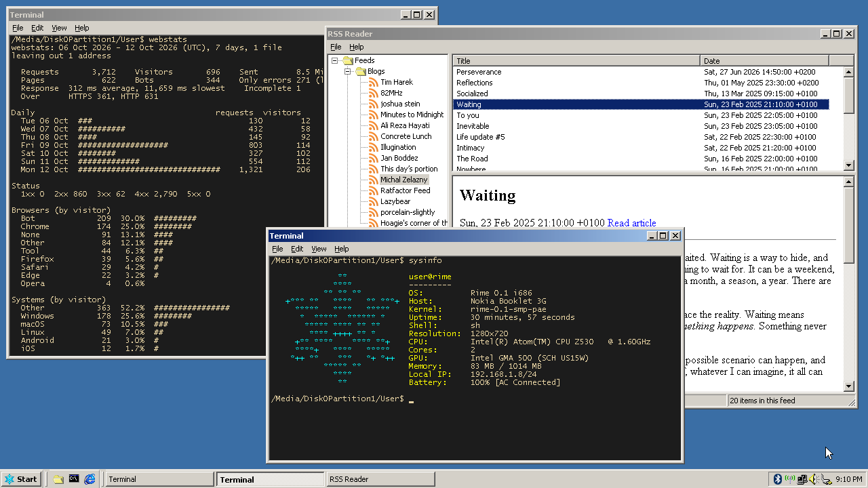Select the Perseverance article row

click(x=641, y=72)
